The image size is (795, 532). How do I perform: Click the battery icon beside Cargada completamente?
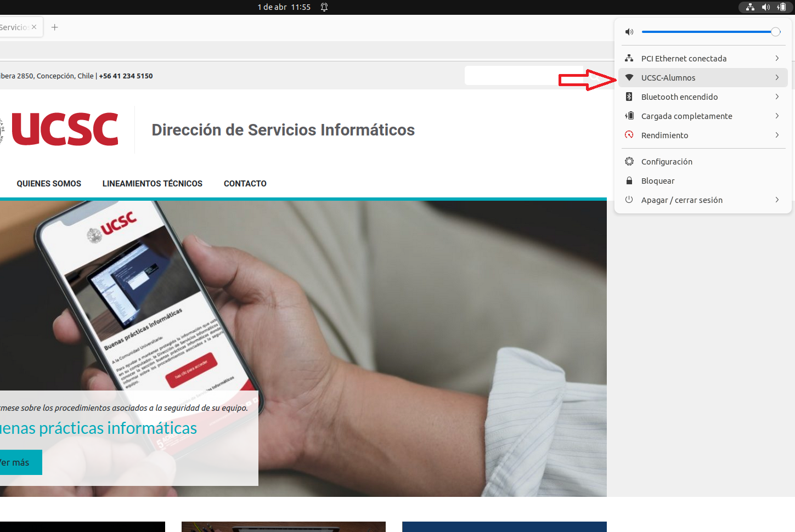[629, 116]
